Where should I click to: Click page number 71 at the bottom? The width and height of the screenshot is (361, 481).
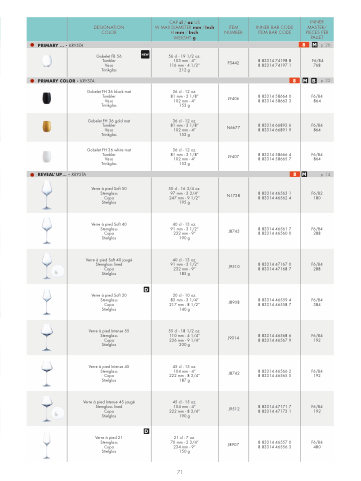(x=180, y=472)
